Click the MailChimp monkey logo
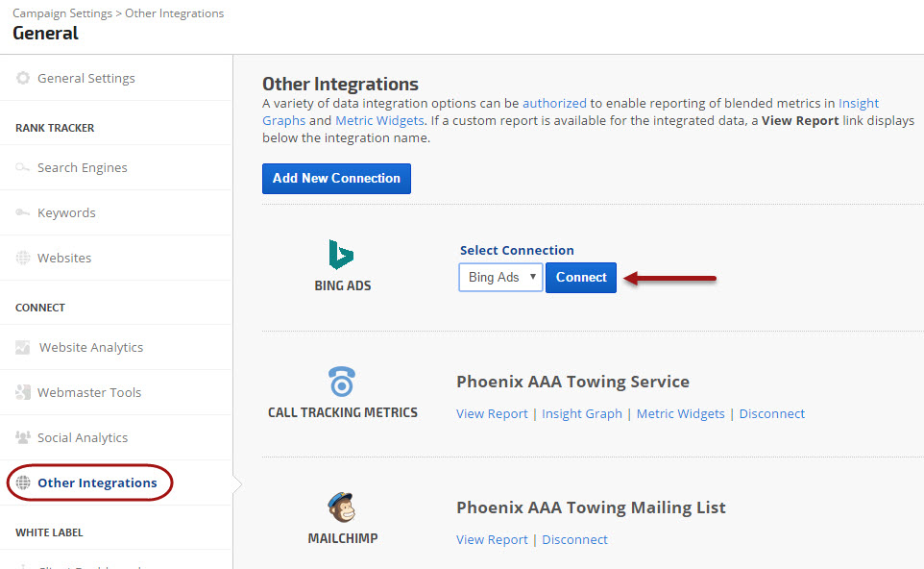This screenshot has height=569, width=924. coord(342,507)
